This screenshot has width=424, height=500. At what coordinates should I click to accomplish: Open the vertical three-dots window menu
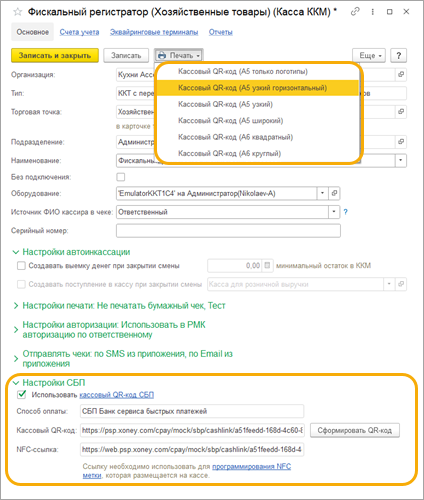pos(373,12)
